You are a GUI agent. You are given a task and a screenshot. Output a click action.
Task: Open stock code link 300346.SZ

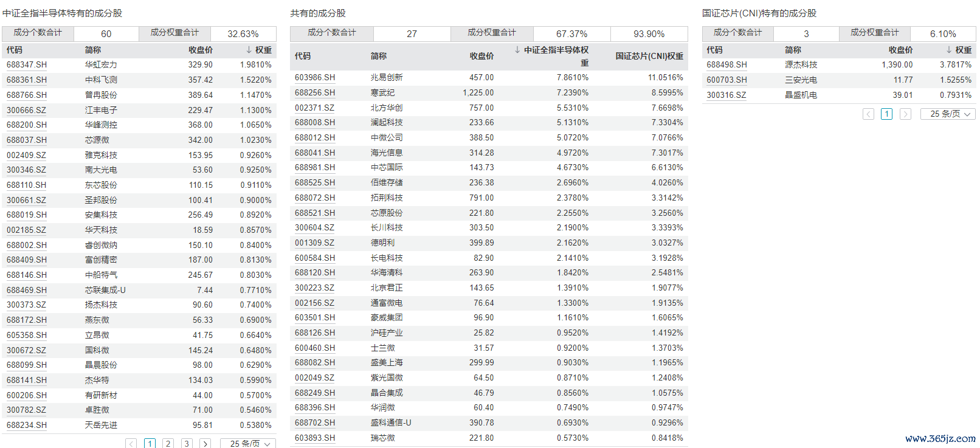coord(26,170)
